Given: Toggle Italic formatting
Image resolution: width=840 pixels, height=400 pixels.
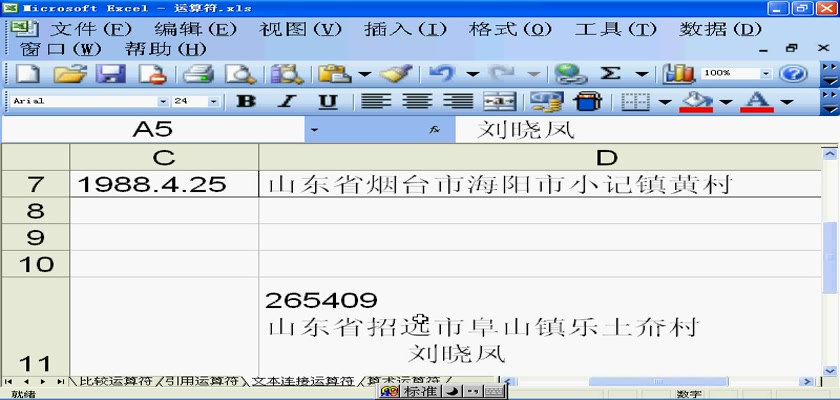Looking at the screenshot, I should 287,101.
